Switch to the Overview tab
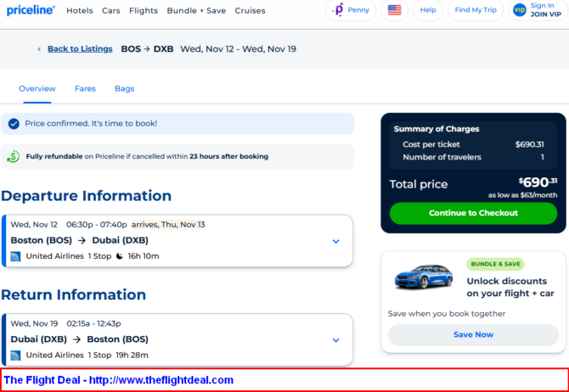 tap(37, 89)
